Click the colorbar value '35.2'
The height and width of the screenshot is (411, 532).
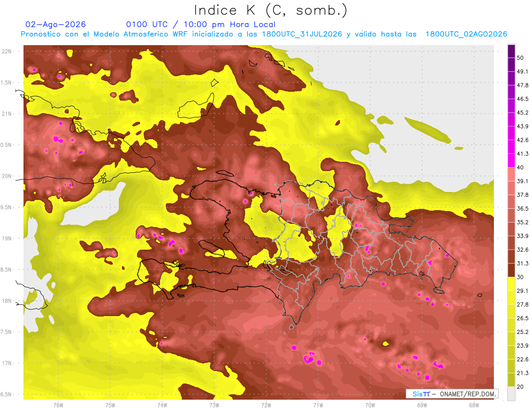click(x=523, y=222)
